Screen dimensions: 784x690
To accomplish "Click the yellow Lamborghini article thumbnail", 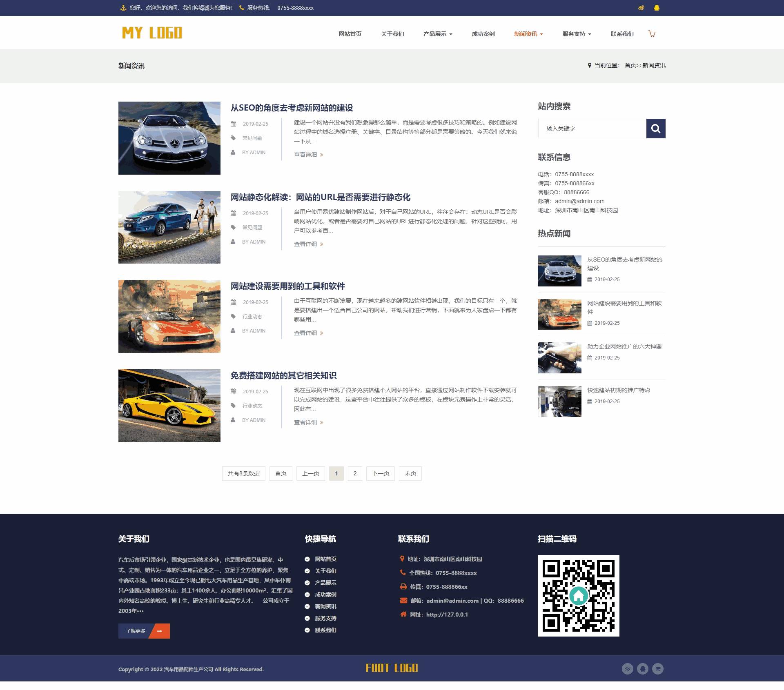I will (x=169, y=405).
